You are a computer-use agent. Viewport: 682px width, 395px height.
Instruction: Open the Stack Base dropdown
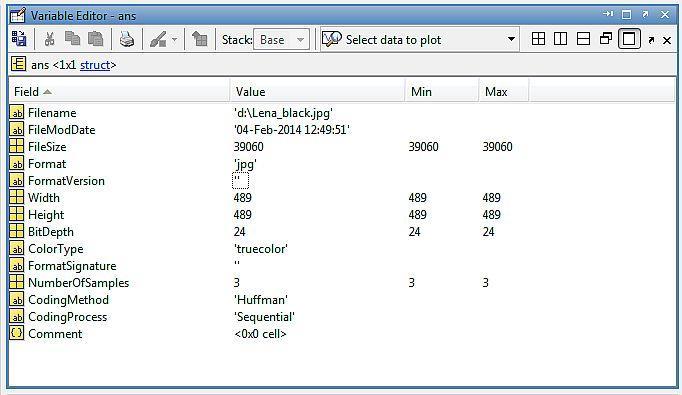click(281, 40)
